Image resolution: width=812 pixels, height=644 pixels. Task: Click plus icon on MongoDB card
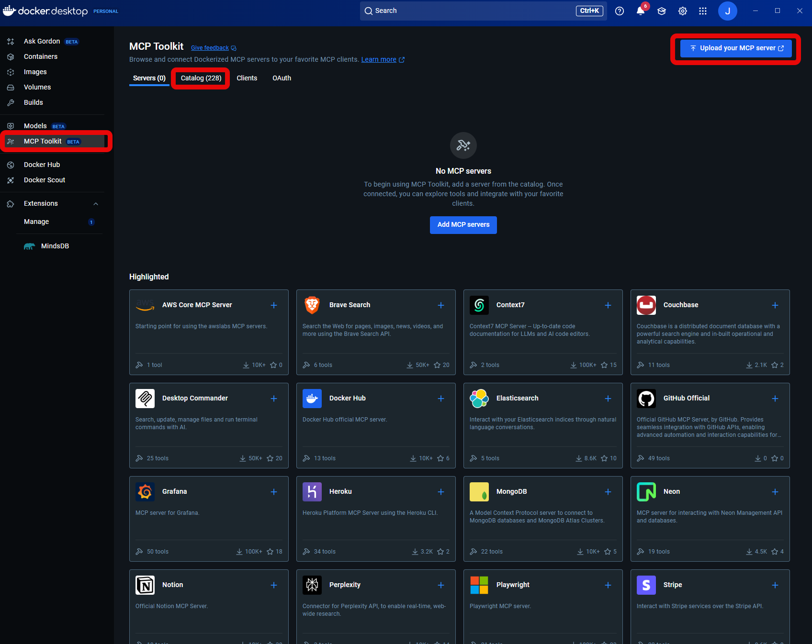[x=608, y=492]
